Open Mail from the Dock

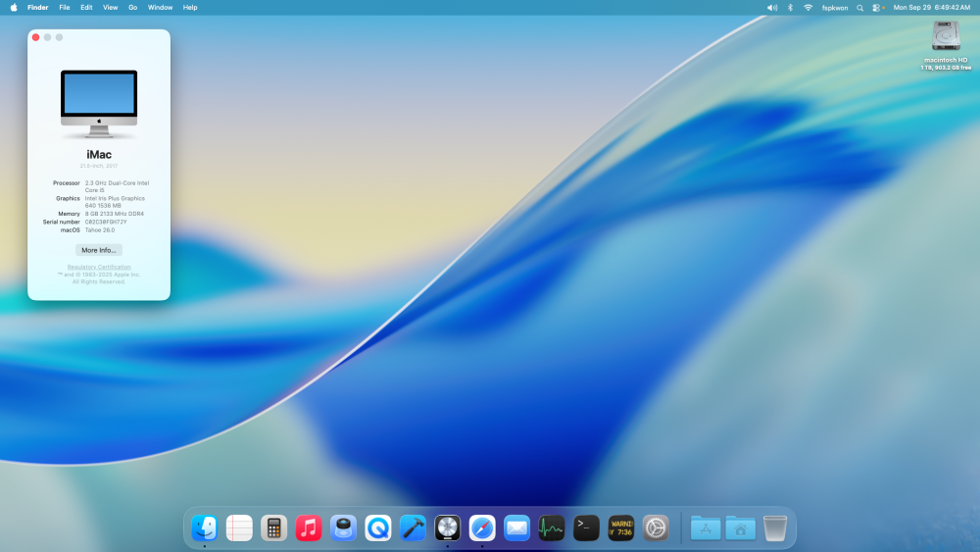pyautogui.click(x=516, y=527)
